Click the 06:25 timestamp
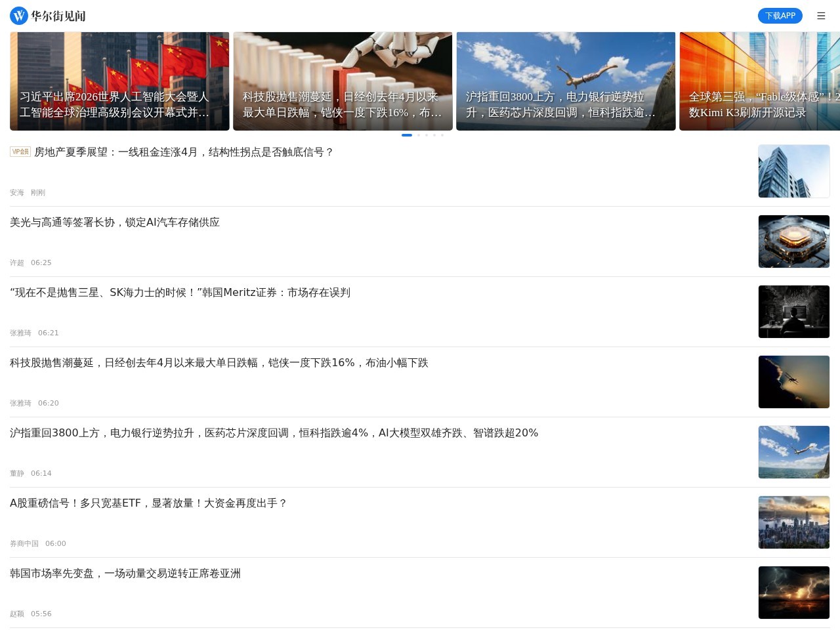This screenshot has width=840, height=630. pos(41,262)
